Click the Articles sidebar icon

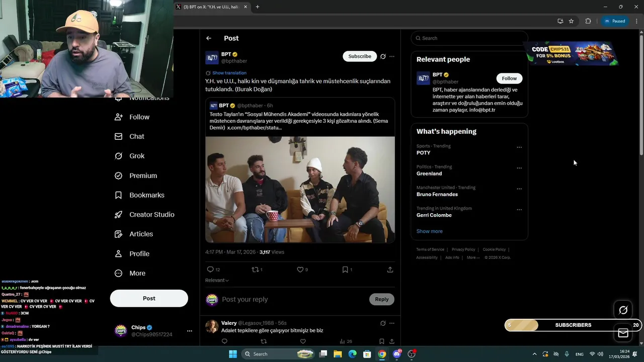pos(119,234)
